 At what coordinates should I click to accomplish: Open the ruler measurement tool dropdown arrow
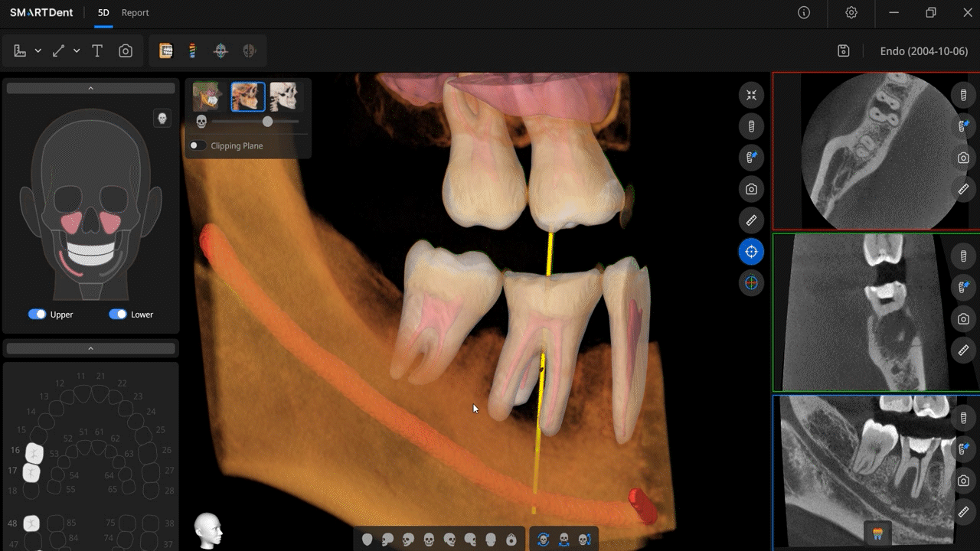pos(38,51)
